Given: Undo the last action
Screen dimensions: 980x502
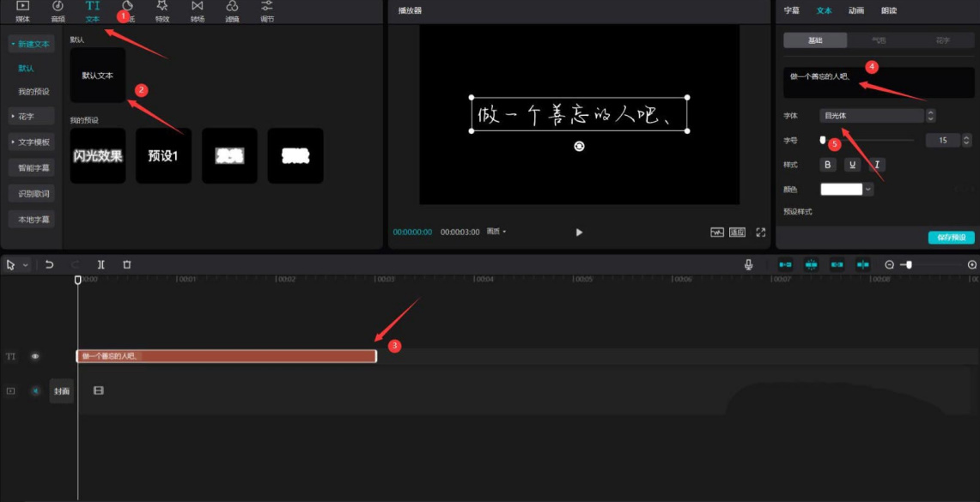Looking at the screenshot, I should point(50,265).
